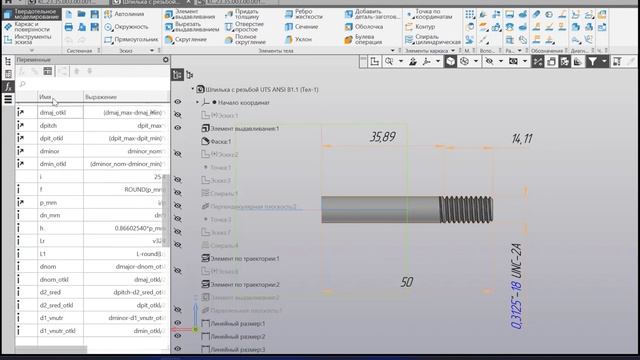Image resolution: width=640 pixels, height=360 pixels.
Task: Expand the Элементы каркаса group dropdown
Action: pyautogui.click(x=453, y=51)
